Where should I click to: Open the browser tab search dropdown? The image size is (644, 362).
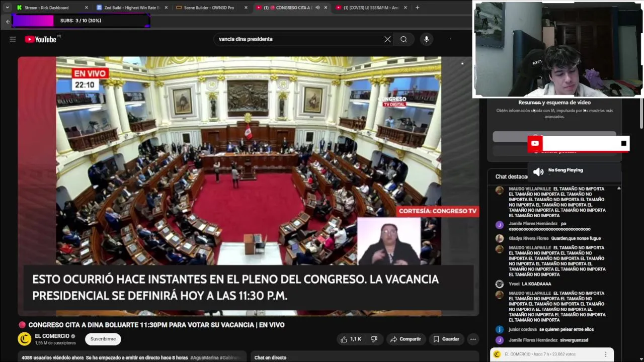[7, 8]
